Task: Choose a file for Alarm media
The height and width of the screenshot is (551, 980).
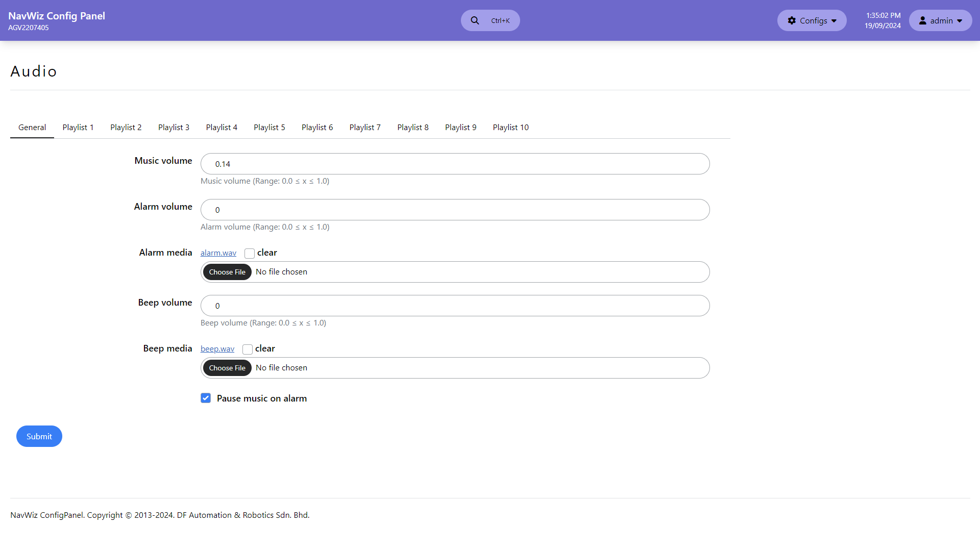Action: (227, 272)
